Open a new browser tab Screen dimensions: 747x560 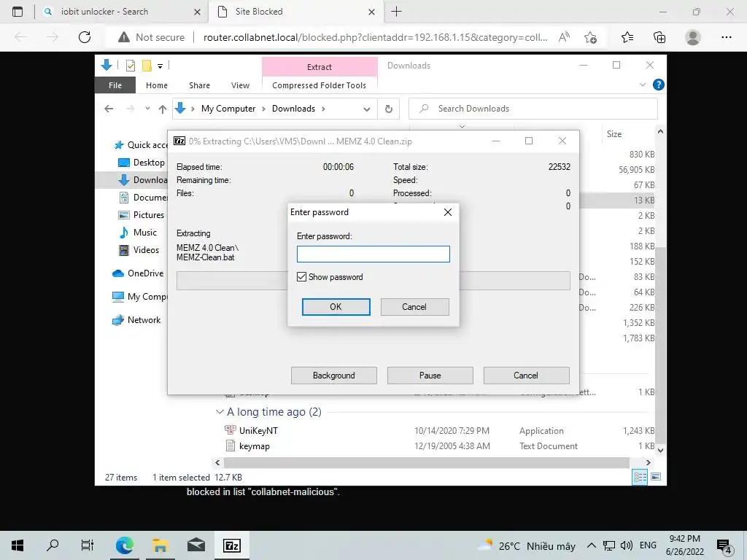tap(396, 12)
